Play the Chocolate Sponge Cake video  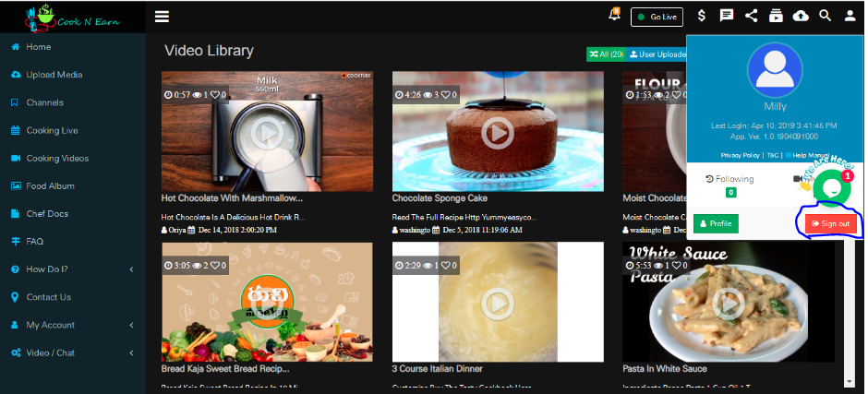498,134
